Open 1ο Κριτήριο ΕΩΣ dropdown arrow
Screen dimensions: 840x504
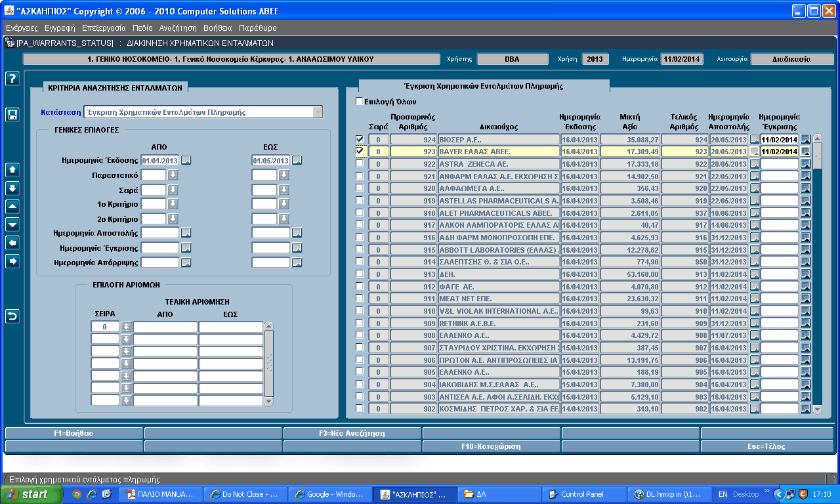click(x=283, y=203)
